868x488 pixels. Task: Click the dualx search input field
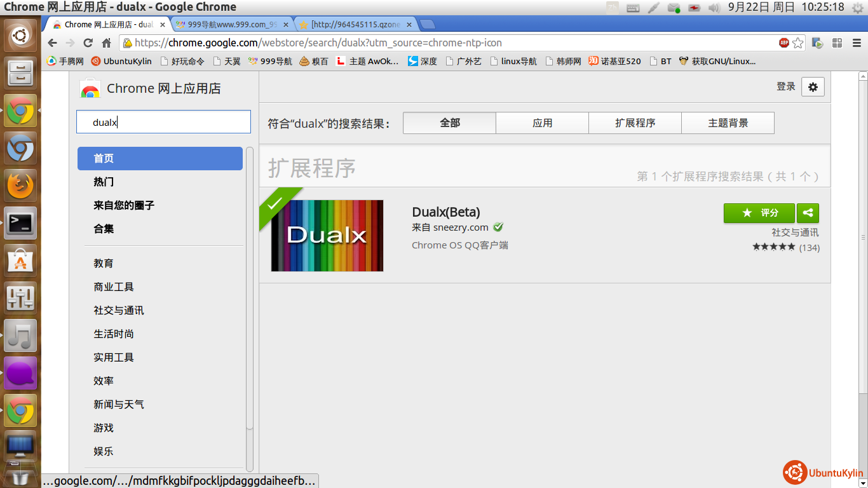point(163,122)
